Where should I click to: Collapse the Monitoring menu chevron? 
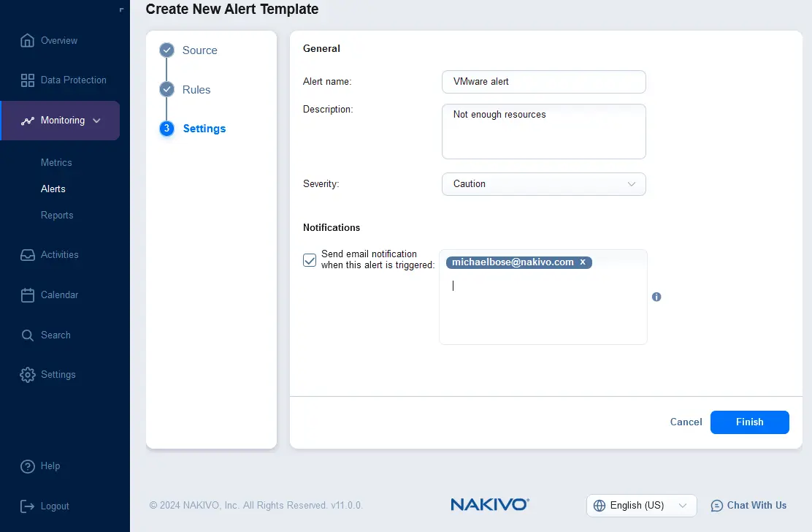click(x=97, y=121)
